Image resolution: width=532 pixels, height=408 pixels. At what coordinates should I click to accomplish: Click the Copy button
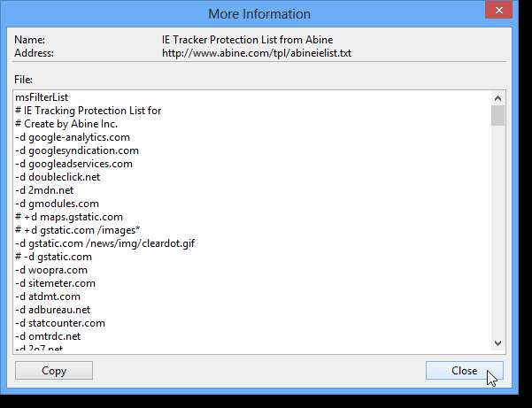pos(54,370)
